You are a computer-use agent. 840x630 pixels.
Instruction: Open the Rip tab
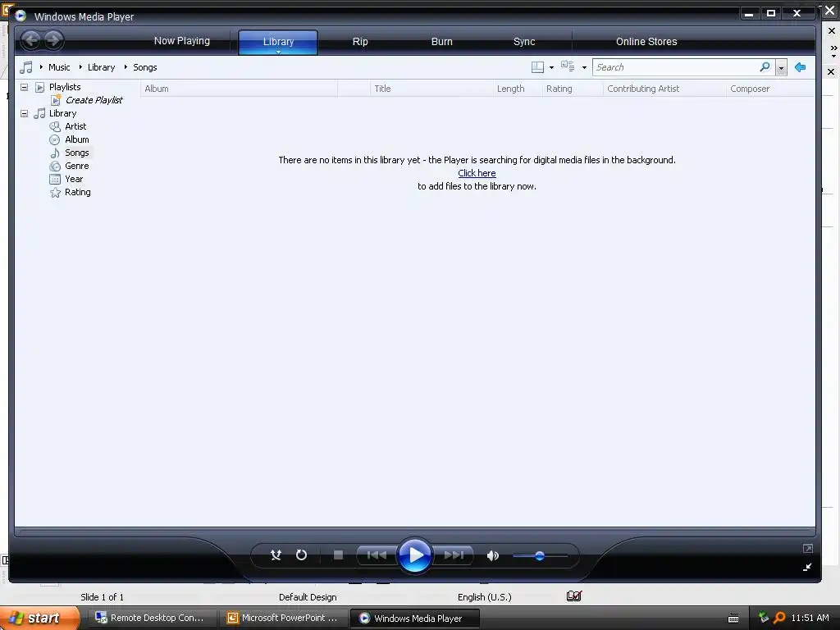(x=360, y=41)
